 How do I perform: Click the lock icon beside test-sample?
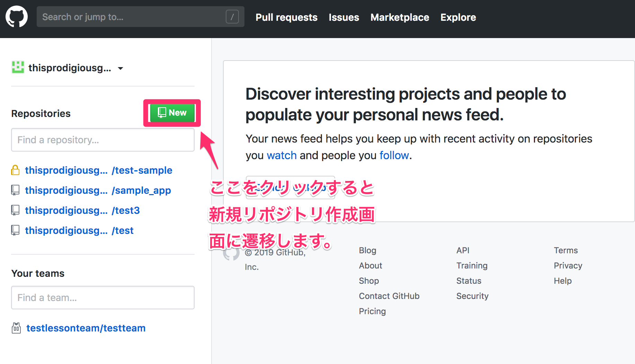[15, 170]
